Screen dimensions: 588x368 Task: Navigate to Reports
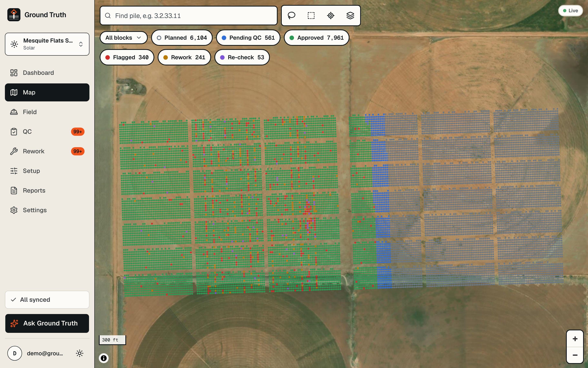[47, 191]
